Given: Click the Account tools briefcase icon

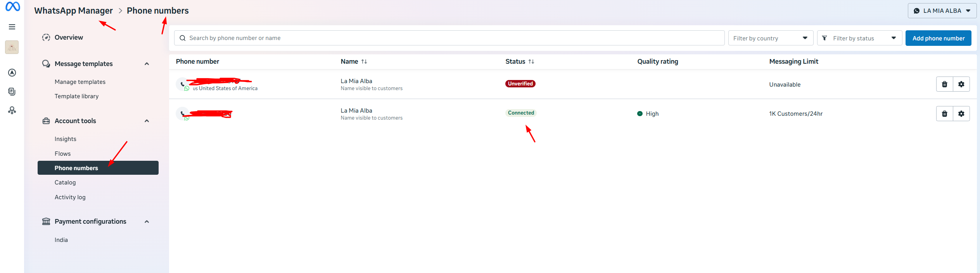Looking at the screenshot, I should [46, 121].
